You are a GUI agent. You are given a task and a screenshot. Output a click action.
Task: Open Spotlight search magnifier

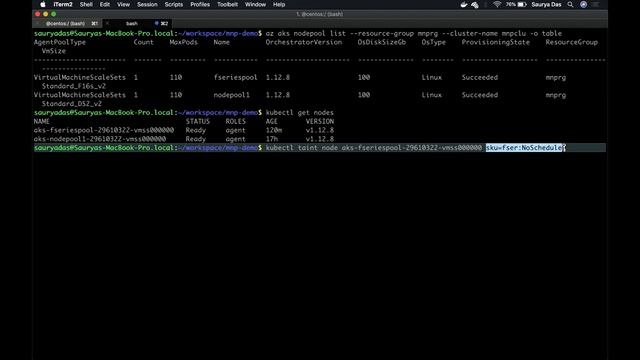570,4
